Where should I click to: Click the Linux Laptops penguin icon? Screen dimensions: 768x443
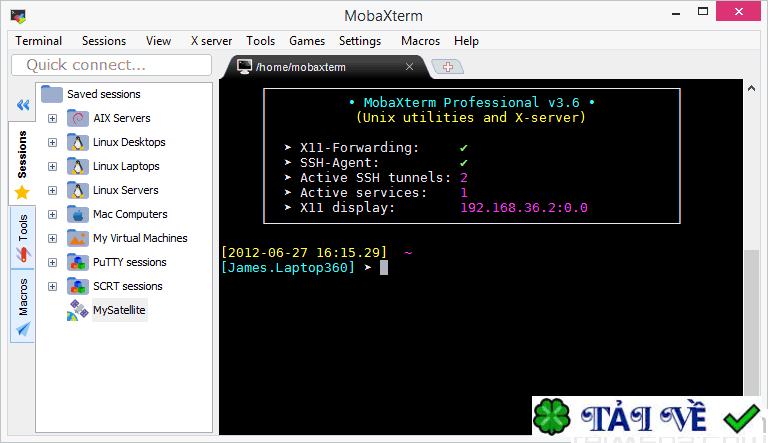(77, 166)
